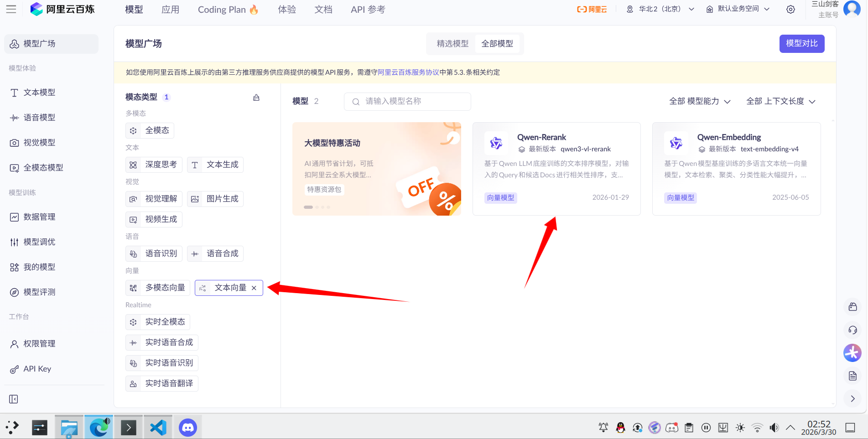The height and width of the screenshot is (439, 868).
Task: Toggle the 语音识别 filter chip
Action: [x=154, y=253]
